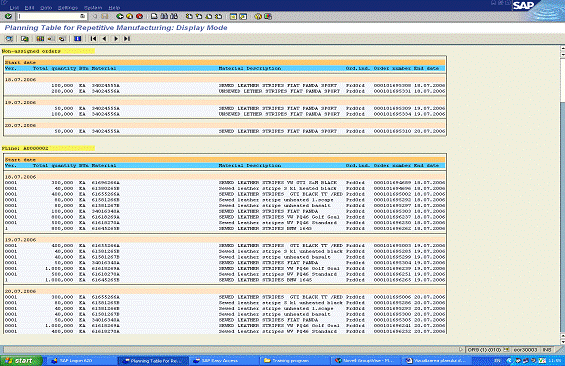
Task: Click into the command input field
Action: [x=48, y=16]
